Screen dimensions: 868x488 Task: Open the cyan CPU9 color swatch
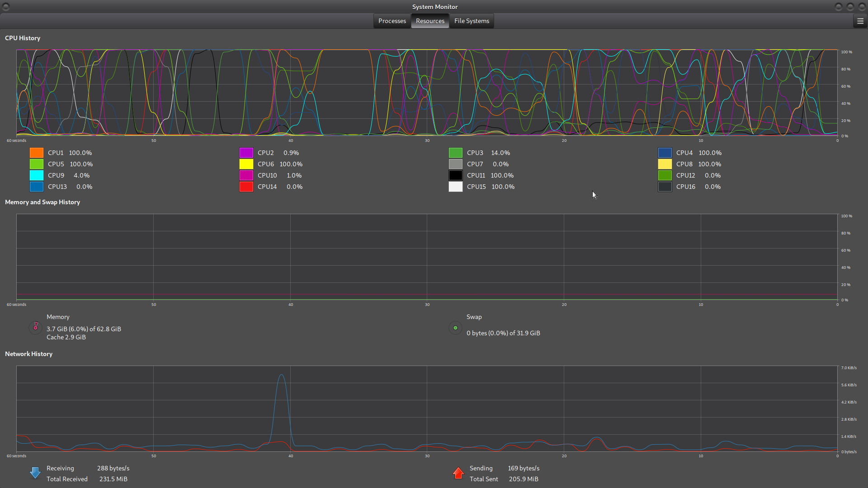(x=37, y=176)
